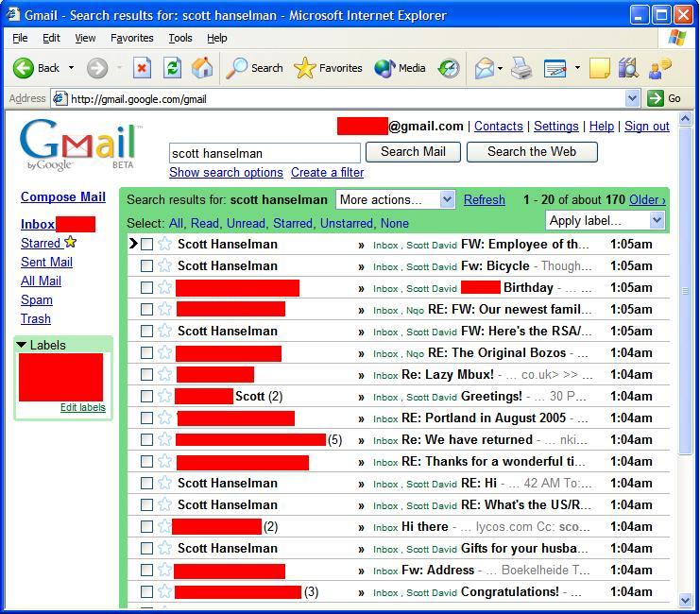Screen dimensions: 700x614
Task: Open the History clock icon
Action: click(449, 68)
